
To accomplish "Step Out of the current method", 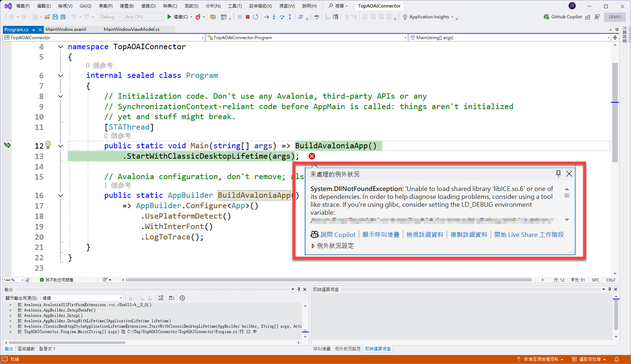I will point(290,17).
